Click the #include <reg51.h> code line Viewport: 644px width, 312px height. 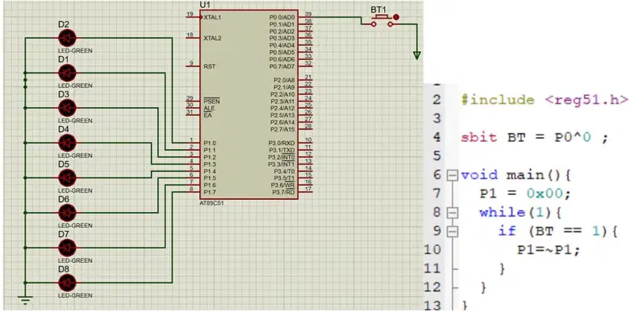coord(545,100)
